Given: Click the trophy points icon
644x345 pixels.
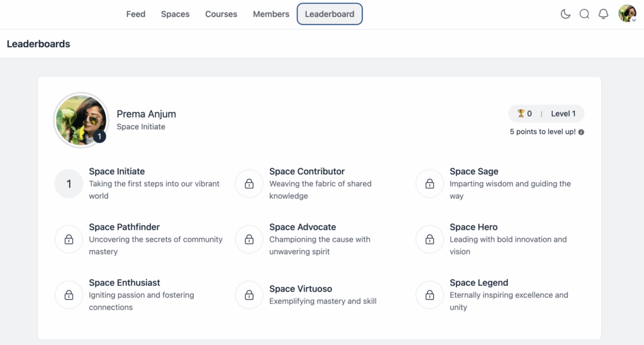Looking at the screenshot, I should point(521,113).
